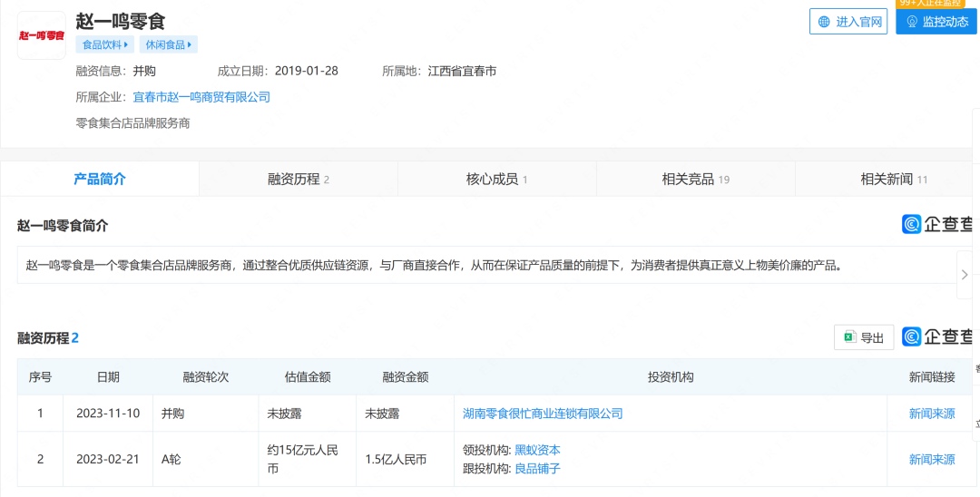Select the date cell 2023-11-10

[x=108, y=414]
